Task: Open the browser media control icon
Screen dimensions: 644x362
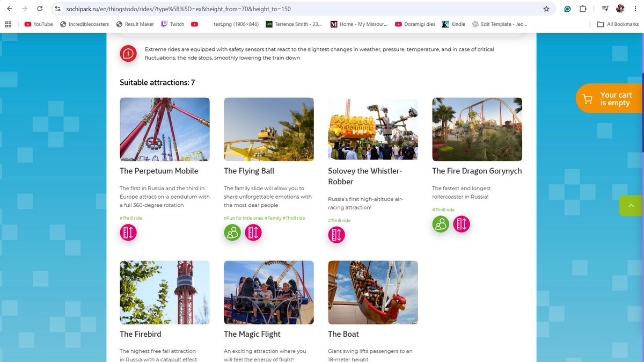Action: pyautogui.click(x=605, y=9)
